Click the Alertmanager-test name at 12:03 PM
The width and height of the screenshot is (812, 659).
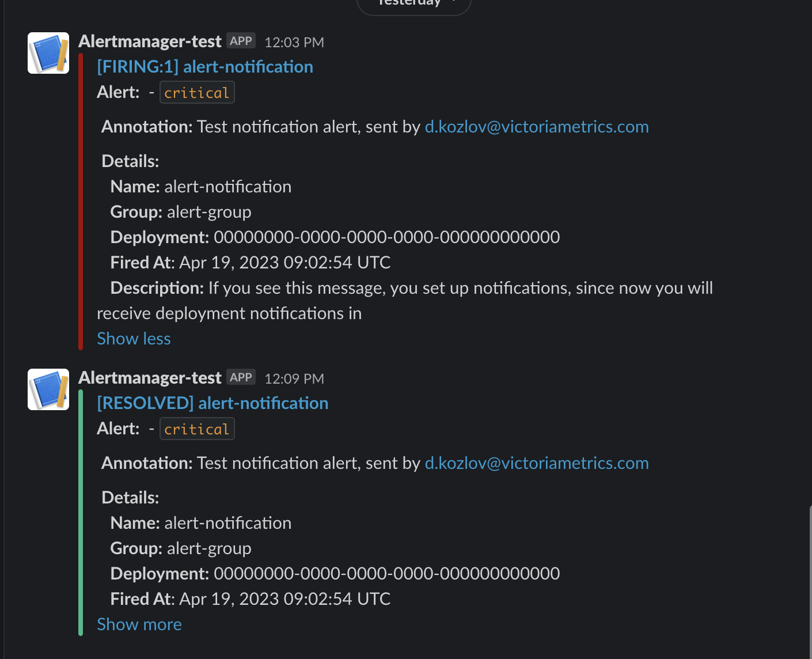click(150, 41)
